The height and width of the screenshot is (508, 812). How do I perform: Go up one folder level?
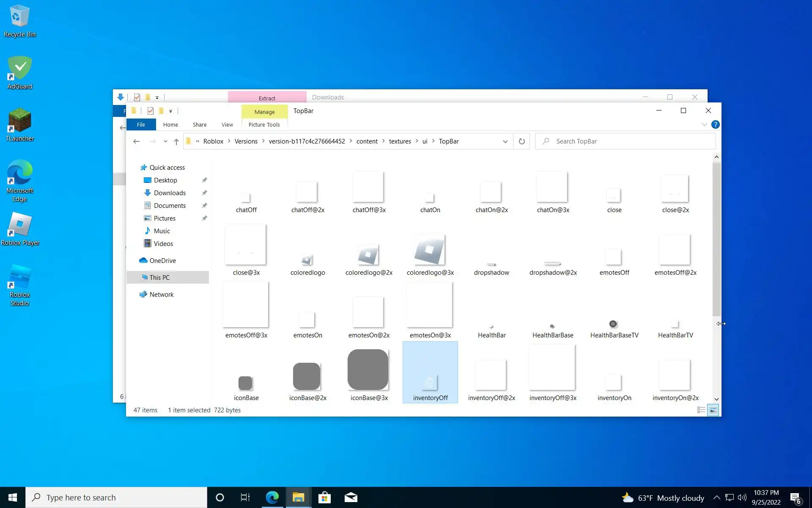point(176,141)
